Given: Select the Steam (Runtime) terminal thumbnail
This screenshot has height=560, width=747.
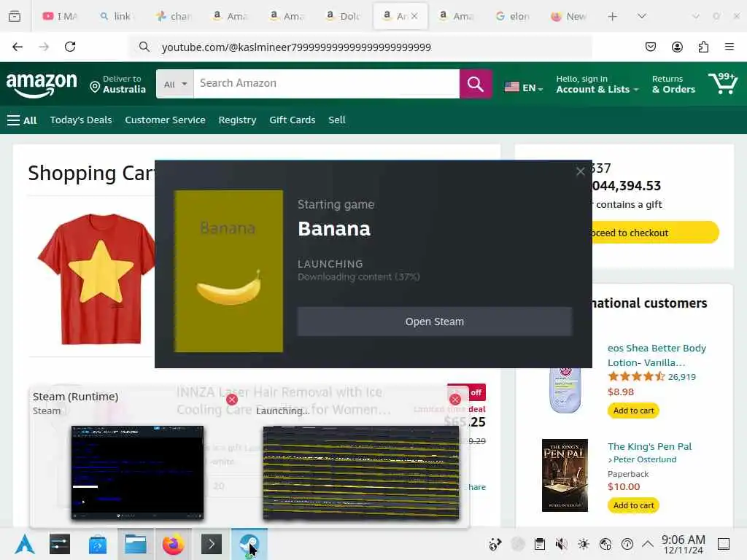Looking at the screenshot, I should pyautogui.click(x=137, y=472).
